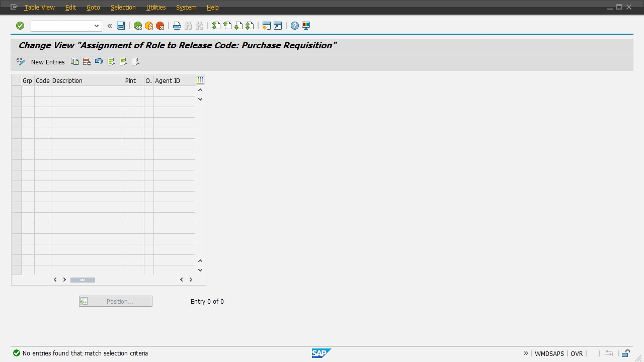Click the Customize Local Layout monitor icon
The width and height of the screenshot is (644, 362).
pyautogui.click(x=306, y=26)
